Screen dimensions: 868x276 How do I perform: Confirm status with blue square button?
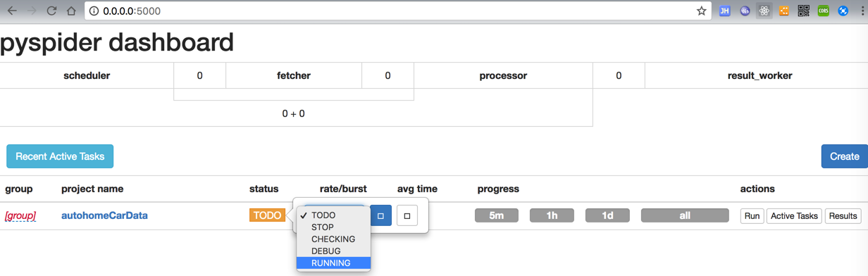pyautogui.click(x=380, y=215)
